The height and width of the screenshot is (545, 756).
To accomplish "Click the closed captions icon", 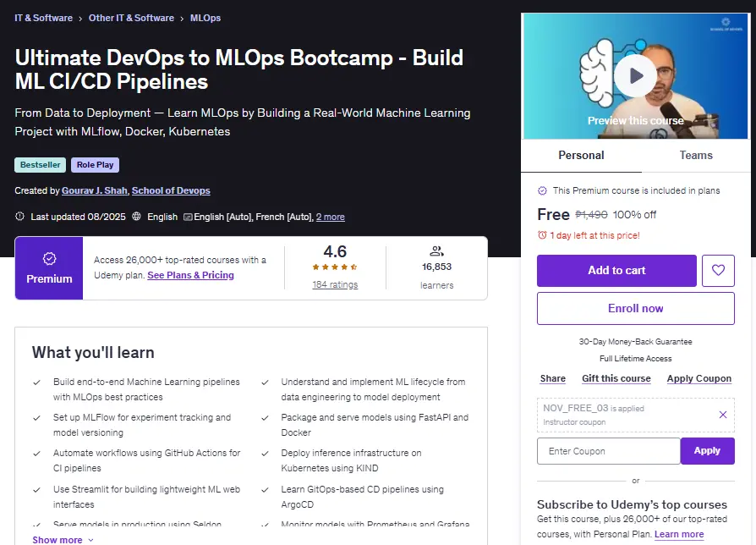I will coord(188,217).
